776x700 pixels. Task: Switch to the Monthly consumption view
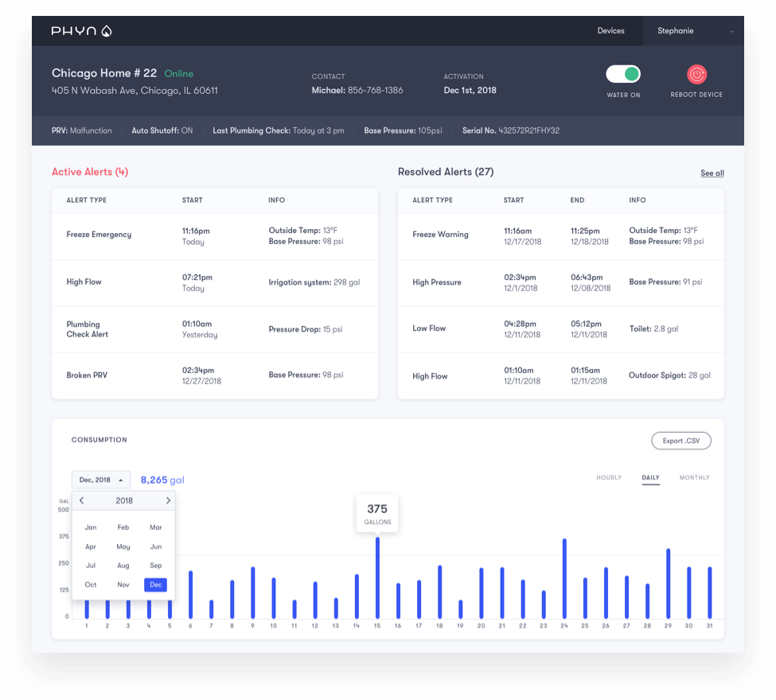coord(694,478)
